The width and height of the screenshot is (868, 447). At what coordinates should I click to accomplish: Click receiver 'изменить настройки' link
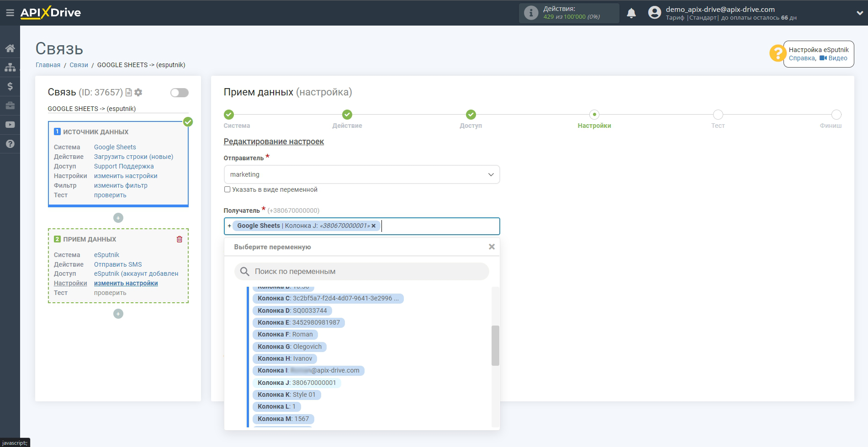point(126,283)
